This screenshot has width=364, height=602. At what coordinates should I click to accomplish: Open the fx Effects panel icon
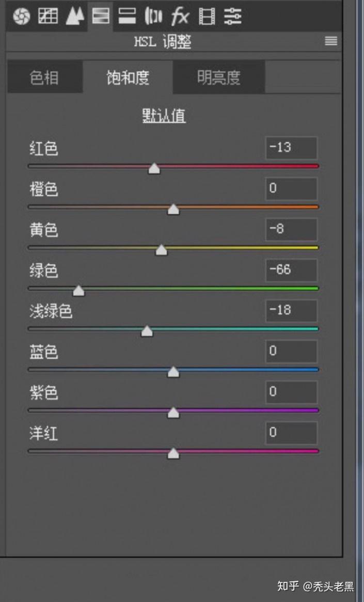[x=180, y=17]
